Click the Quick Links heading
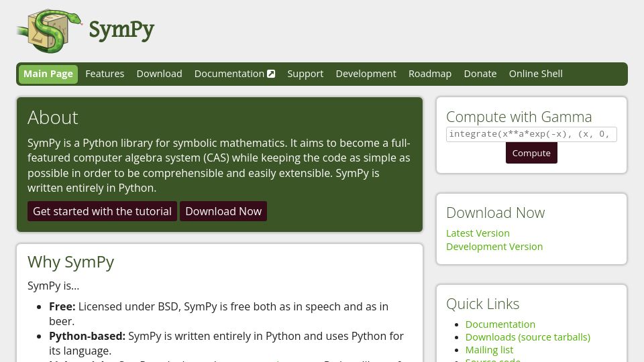 point(482,304)
